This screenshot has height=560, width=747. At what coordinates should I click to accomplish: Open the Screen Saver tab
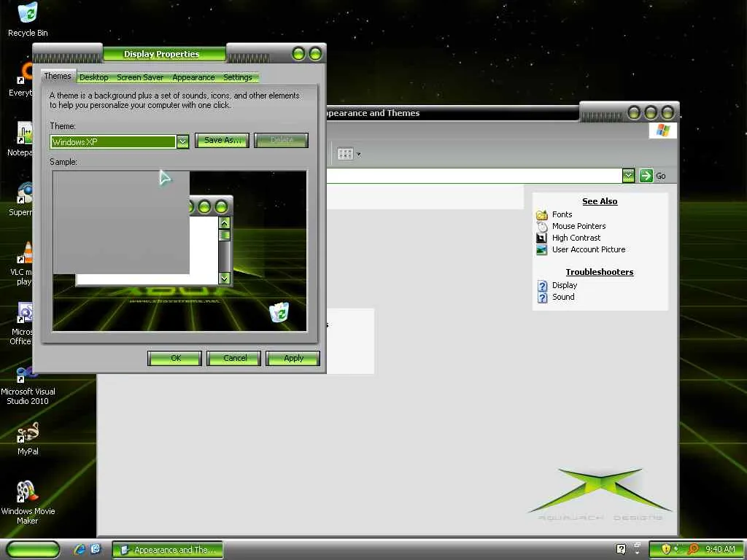point(140,77)
